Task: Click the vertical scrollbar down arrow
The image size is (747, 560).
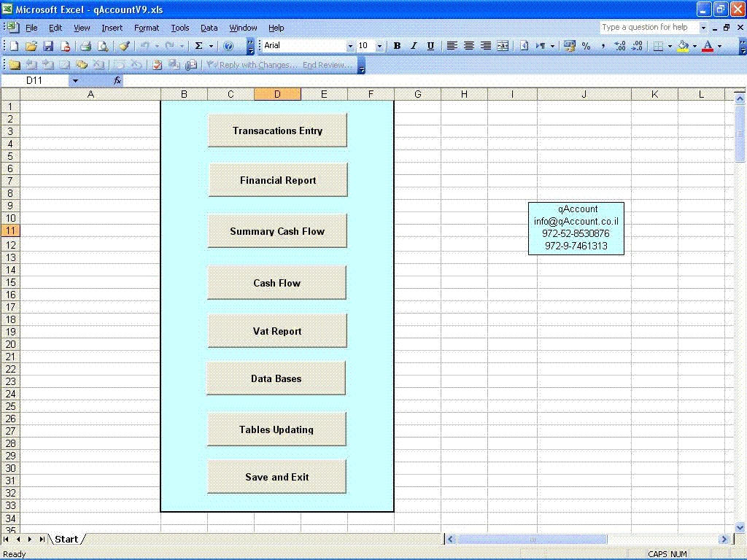Action: [x=740, y=527]
